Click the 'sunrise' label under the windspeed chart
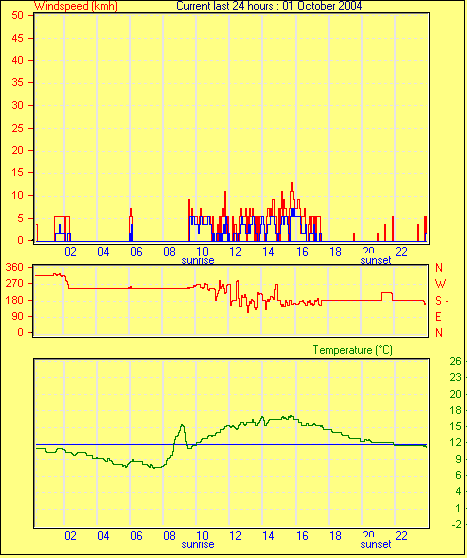Screen dimensions: 467x558 click(x=198, y=260)
